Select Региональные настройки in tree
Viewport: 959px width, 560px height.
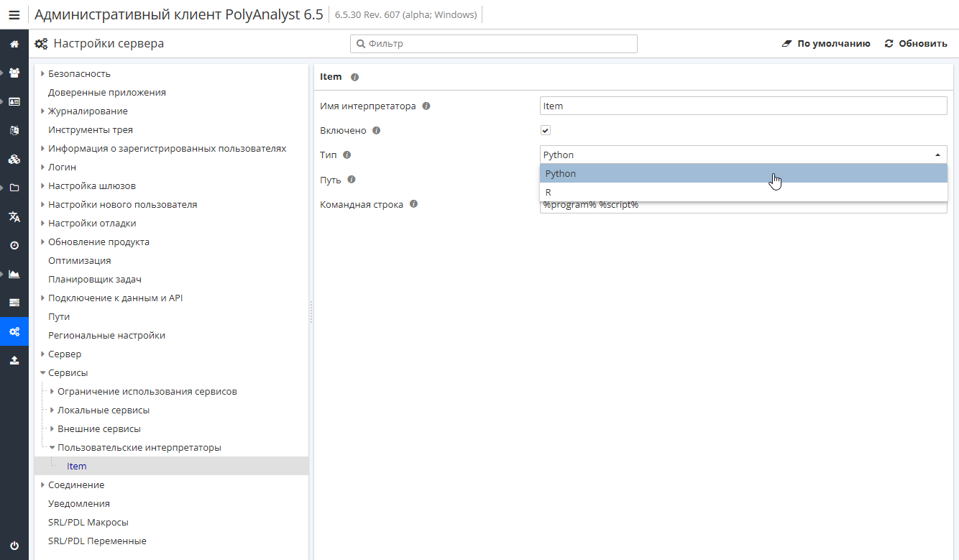tap(107, 335)
